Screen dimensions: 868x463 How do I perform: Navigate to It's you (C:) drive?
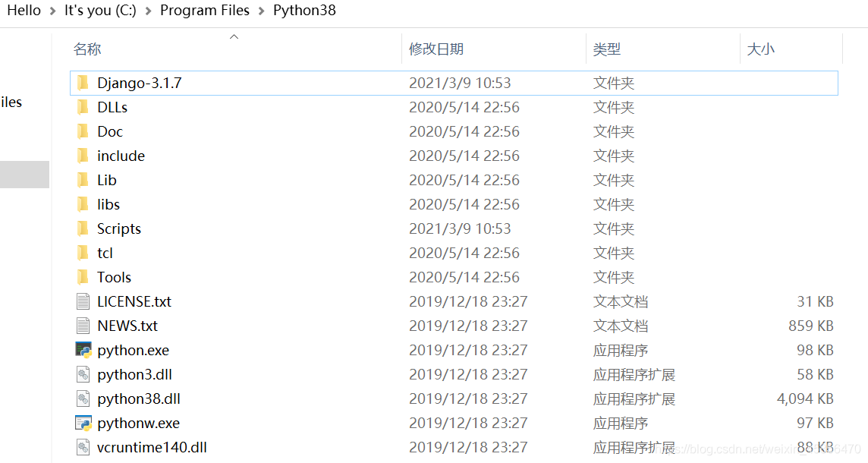100,11
